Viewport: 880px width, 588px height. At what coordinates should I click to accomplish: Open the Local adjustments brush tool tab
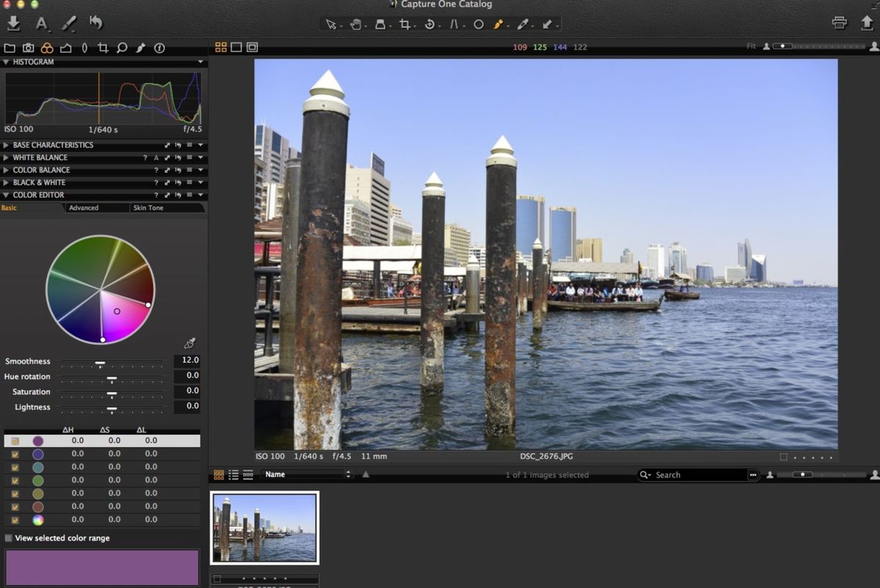(x=140, y=48)
